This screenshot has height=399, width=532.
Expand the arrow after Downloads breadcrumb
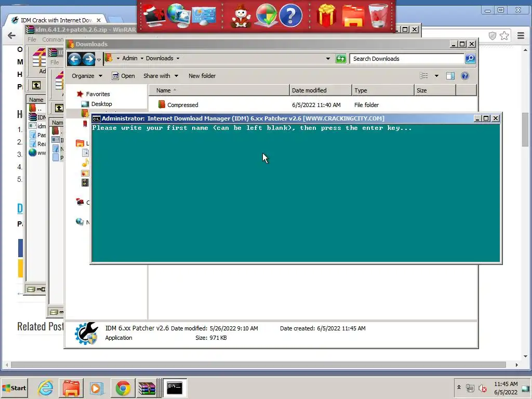coord(178,58)
